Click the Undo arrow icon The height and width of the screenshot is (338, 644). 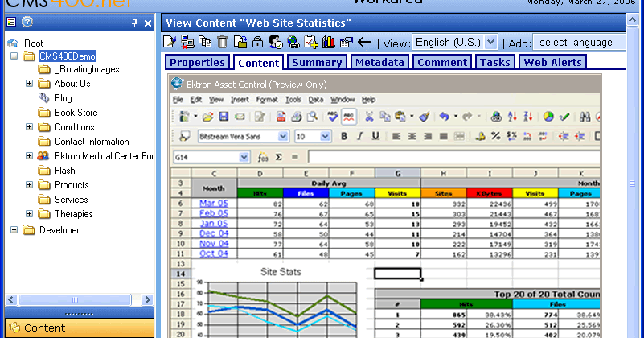coord(444,117)
